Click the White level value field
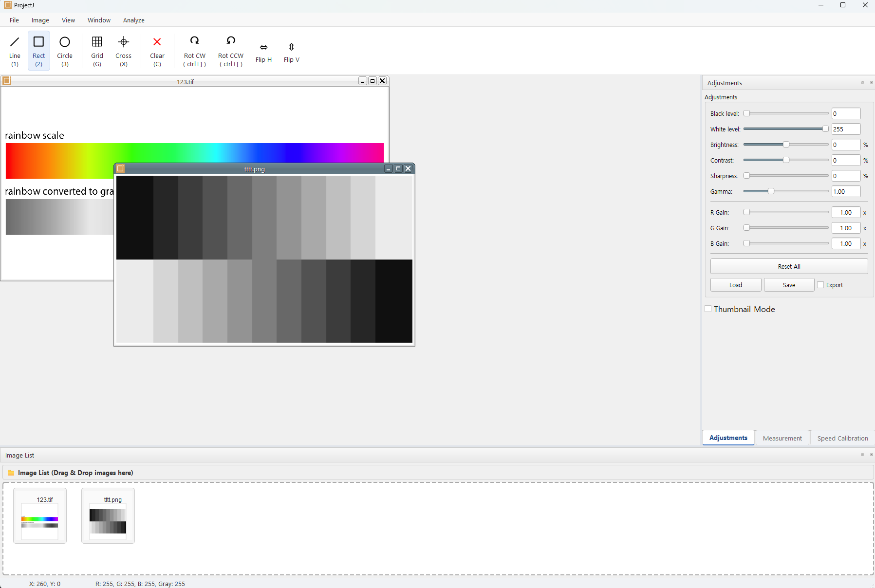The image size is (875, 588). pos(846,129)
